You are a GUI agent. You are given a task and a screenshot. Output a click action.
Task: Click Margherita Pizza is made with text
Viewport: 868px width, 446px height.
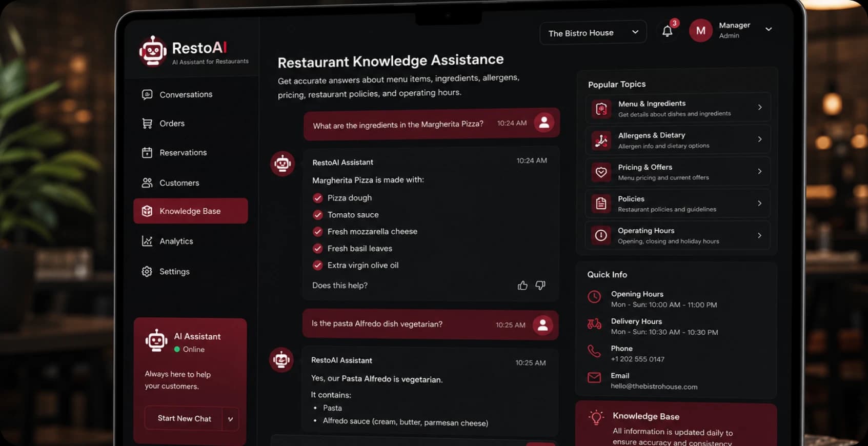click(x=368, y=180)
